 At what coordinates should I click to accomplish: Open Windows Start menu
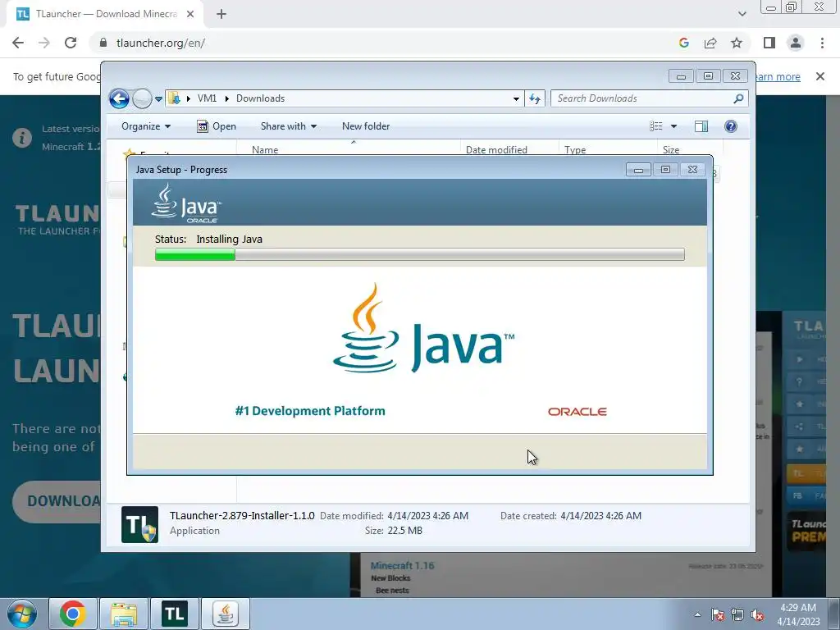click(x=22, y=614)
